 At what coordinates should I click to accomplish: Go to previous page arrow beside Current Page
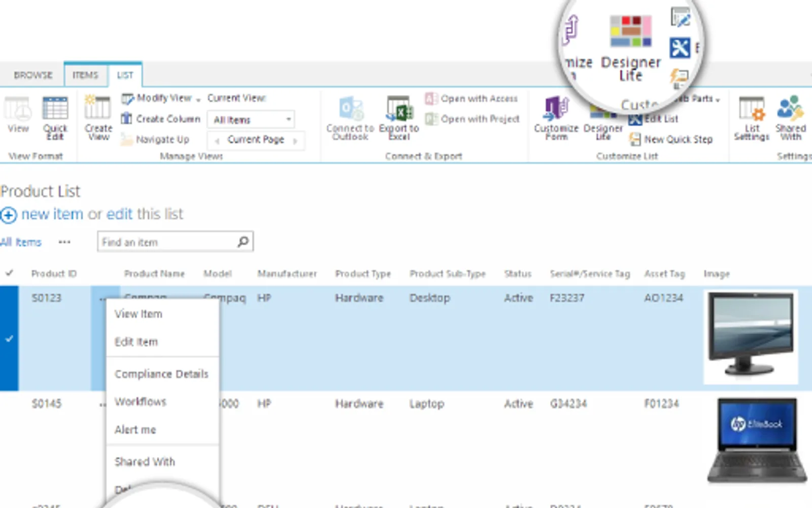(218, 141)
